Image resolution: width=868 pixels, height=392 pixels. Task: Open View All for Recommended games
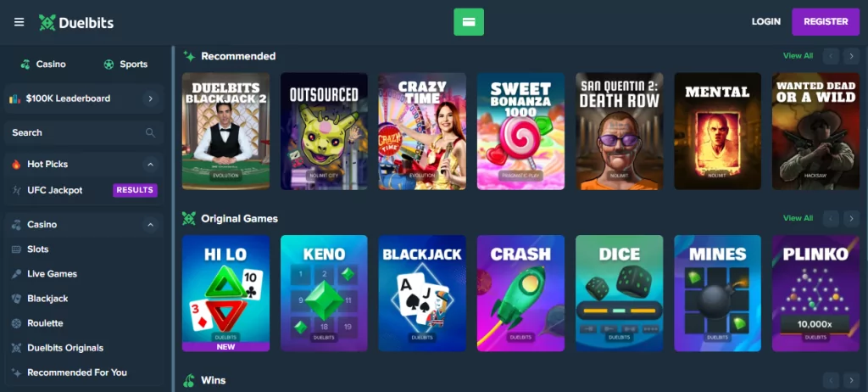(798, 55)
